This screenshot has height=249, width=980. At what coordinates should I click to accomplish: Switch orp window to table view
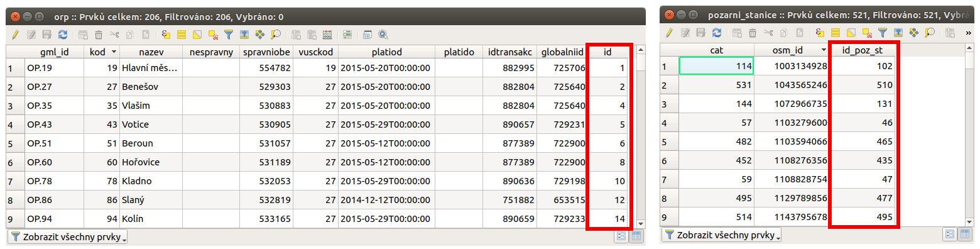pos(636,236)
